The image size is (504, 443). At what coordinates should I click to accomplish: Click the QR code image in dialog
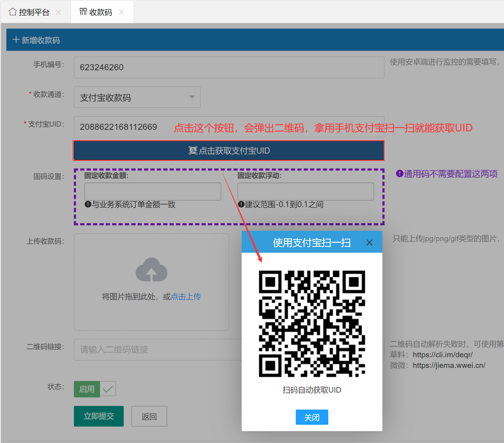(x=312, y=324)
